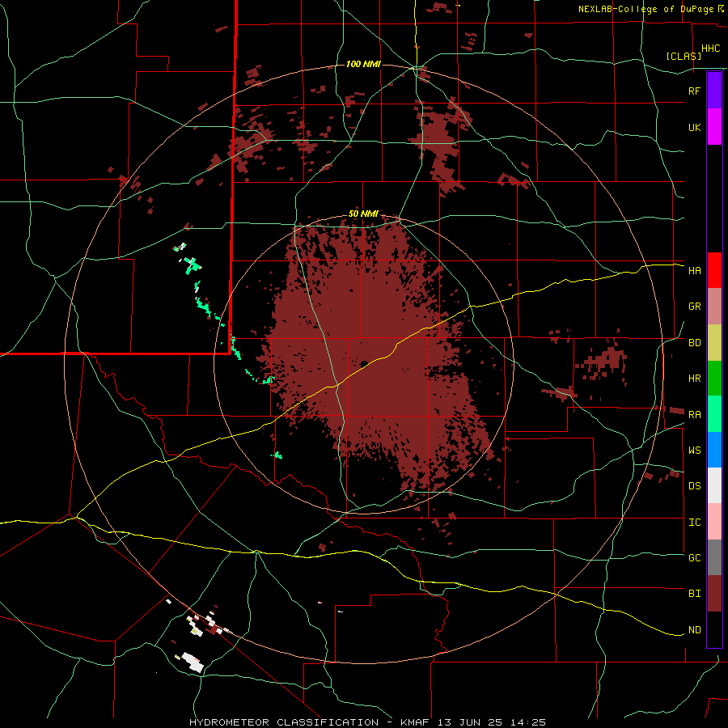The height and width of the screenshot is (728, 728).
Task: Click the purple RF color swatch in legend
Action: 714,91
